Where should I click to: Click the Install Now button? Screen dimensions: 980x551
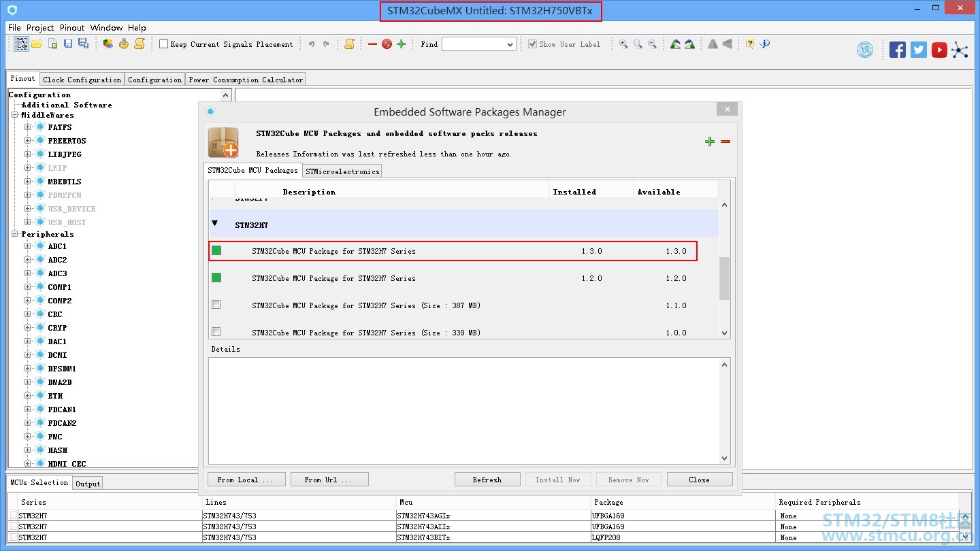tap(558, 480)
